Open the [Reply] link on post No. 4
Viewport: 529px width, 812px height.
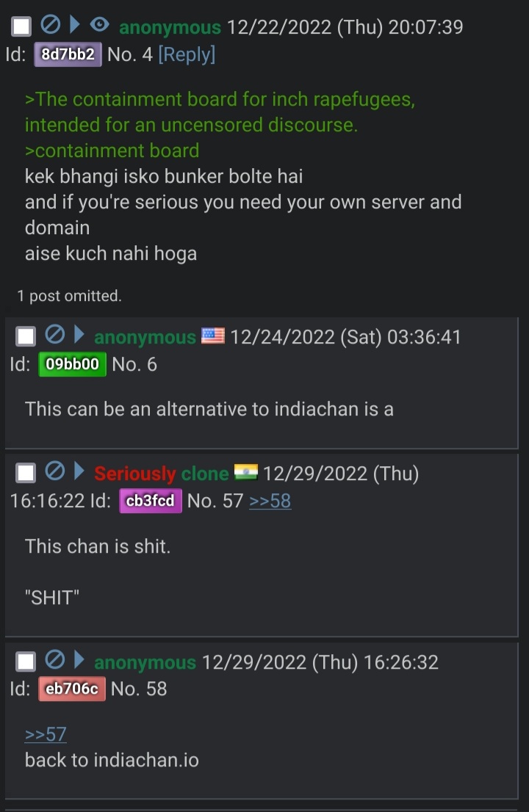tap(187, 54)
